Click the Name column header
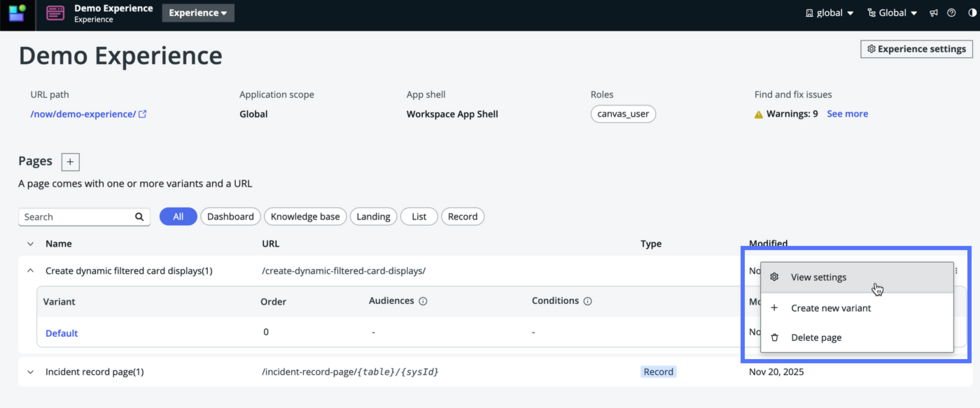The image size is (980, 408). coord(59,244)
